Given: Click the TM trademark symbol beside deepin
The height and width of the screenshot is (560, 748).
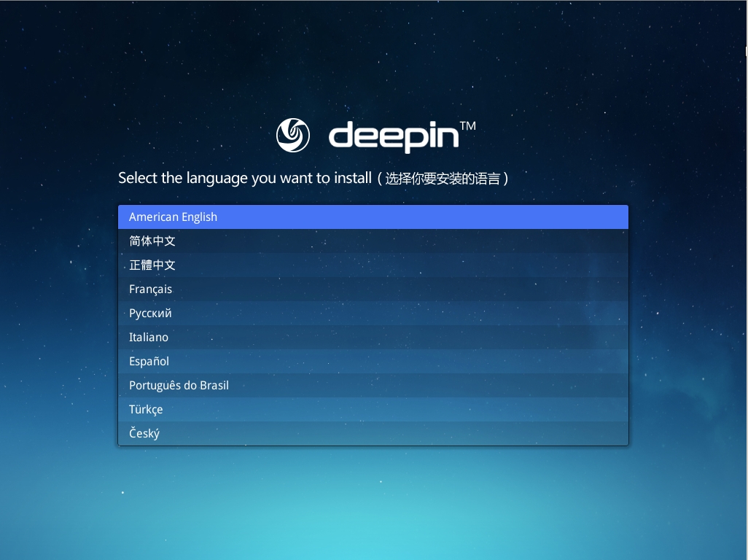Looking at the screenshot, I should (468, 126).
